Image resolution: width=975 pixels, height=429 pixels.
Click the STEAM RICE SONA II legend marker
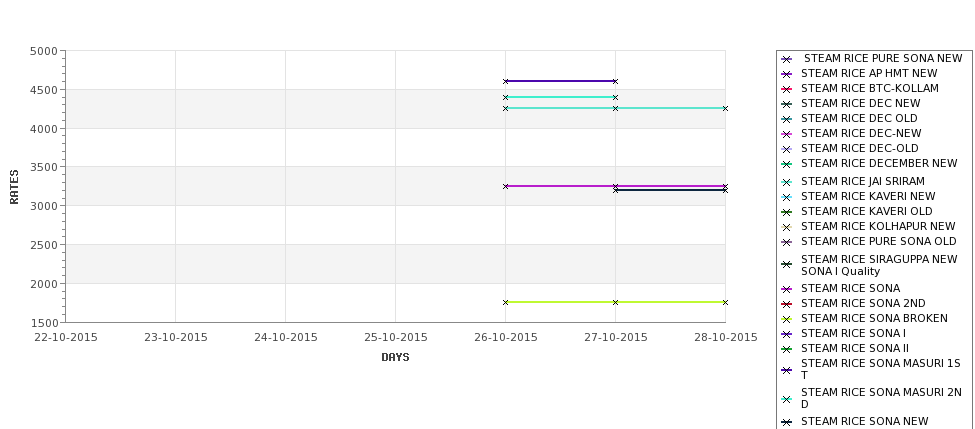pos(786,349)
